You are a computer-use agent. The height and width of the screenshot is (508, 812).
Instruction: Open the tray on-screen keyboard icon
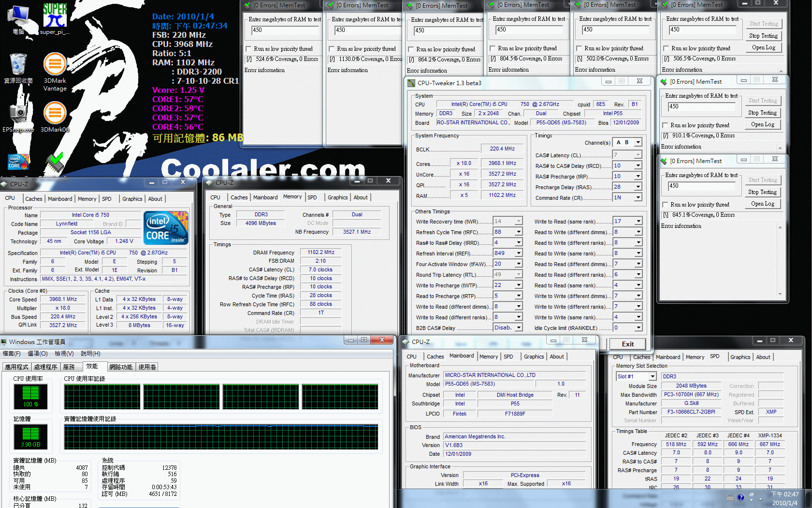coord(730,498)
